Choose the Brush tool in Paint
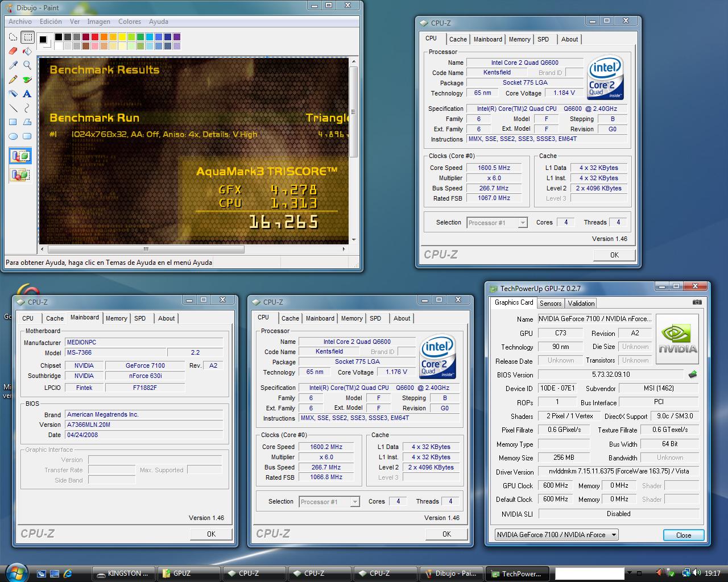Viewport: 728px width, 582px height. pyautogui.click(x=27, y=80)
